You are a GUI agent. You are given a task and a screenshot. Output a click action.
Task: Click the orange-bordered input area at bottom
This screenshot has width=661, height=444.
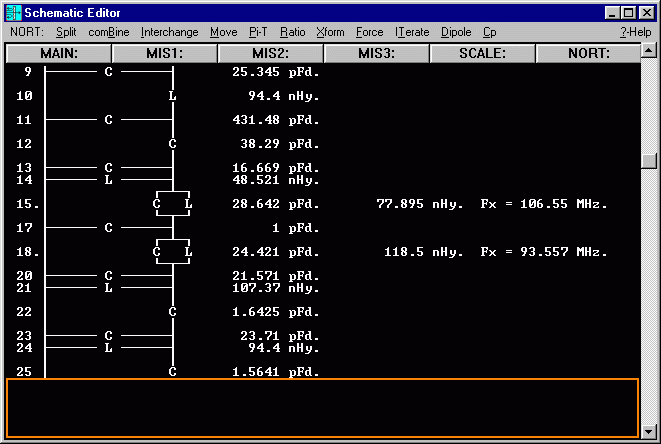[x=322, y=408]
